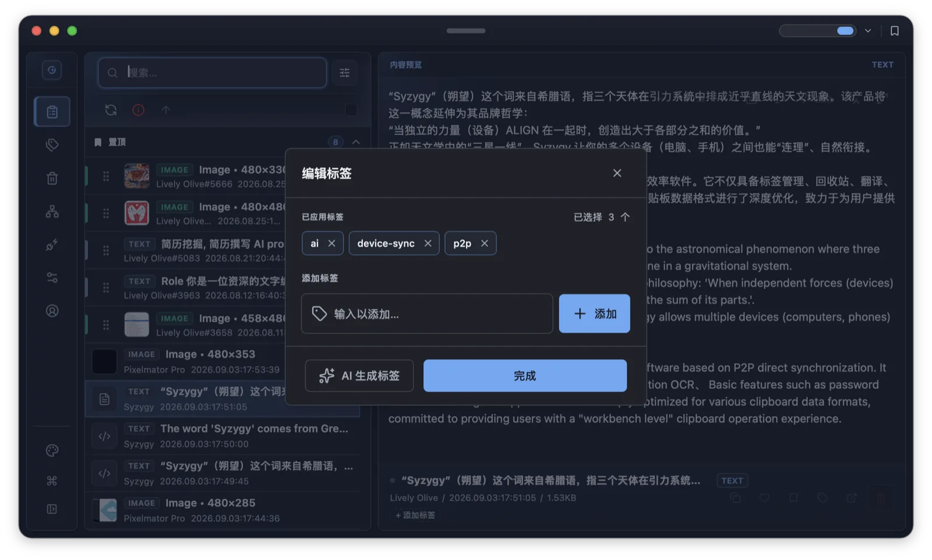Collapse the pinned section chevron
This screenshot has width=932, height=560.
click(356, 142)
